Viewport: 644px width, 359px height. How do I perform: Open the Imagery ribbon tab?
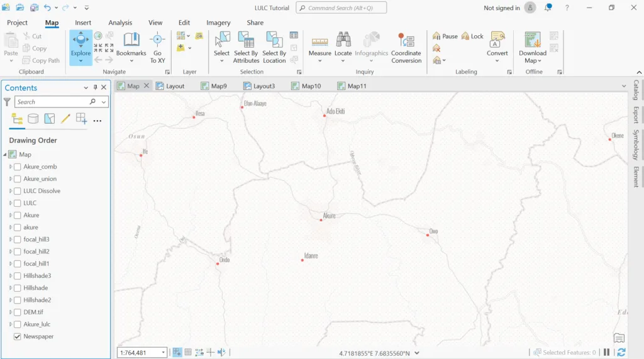[218, 23]
